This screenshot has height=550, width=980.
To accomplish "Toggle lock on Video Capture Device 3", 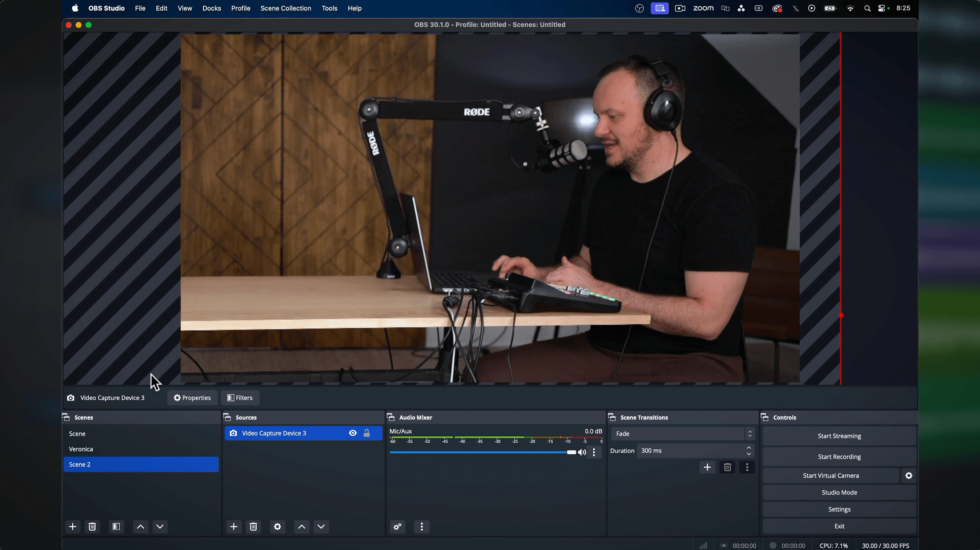I will pos(367,433).
